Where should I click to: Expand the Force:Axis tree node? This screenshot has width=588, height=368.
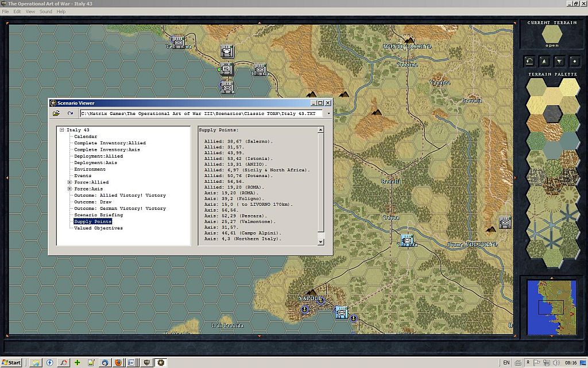click(x=69, y=189)
